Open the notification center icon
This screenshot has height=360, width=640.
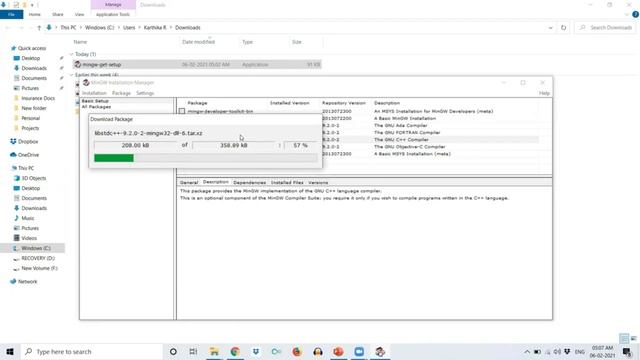pyautogui.click(x=627, y=351)
